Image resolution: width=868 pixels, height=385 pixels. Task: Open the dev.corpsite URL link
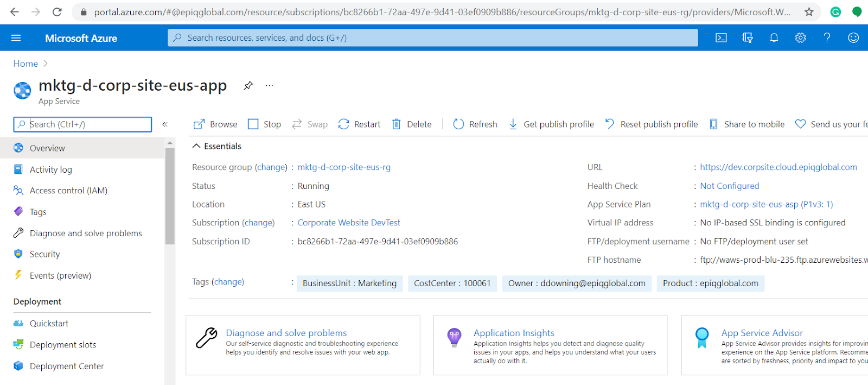click(x=778, y=167)
